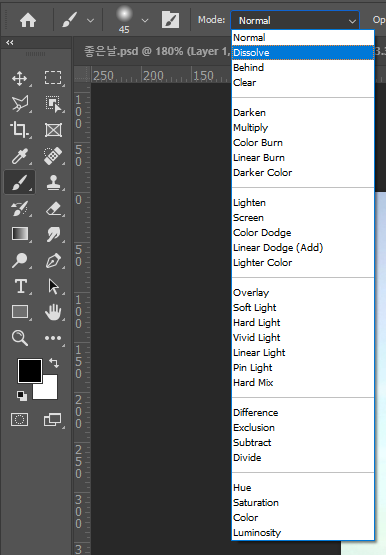Expand the tool preset dropdown arrow
The height and width of the screenshot is (555, 386).
[91, 21]
